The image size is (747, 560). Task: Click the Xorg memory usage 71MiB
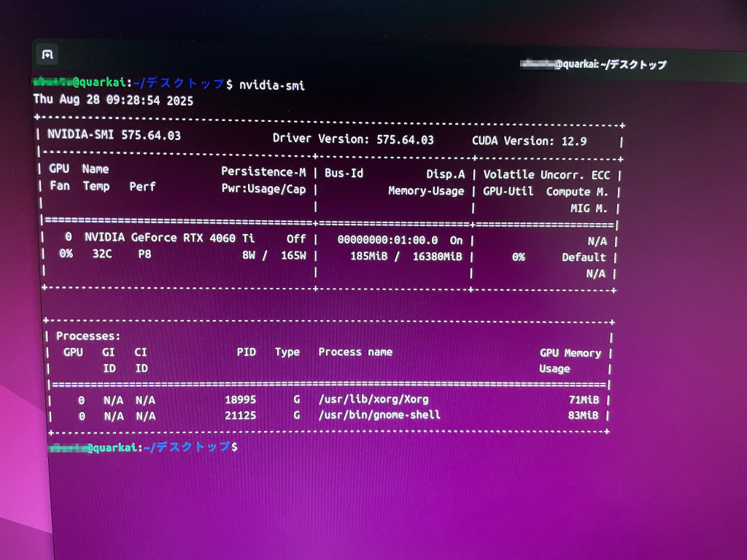coord(584,400)
